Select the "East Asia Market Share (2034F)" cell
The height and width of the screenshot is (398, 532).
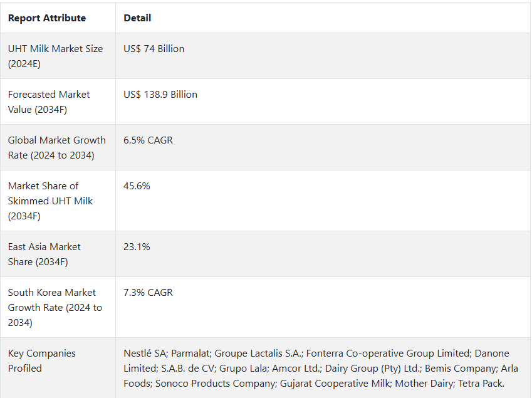(x=44, y=254)
